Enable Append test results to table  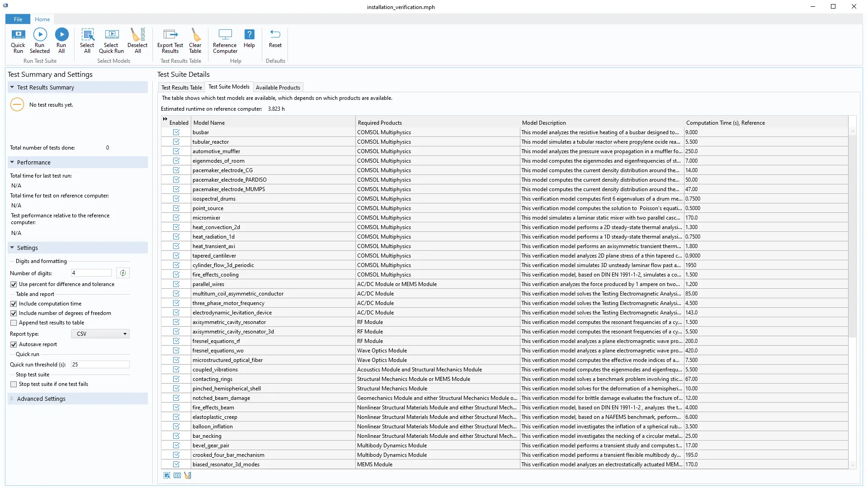coord(14,323)
